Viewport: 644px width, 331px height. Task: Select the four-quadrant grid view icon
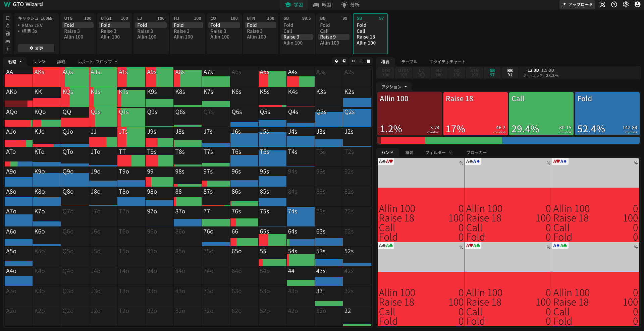click(x=353, y=61)
